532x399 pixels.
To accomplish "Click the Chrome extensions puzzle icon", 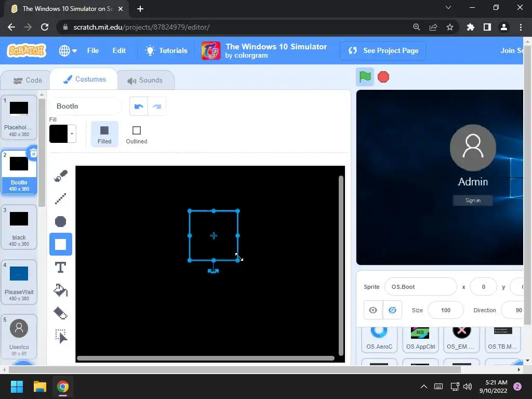I will (x=471, y=27).
